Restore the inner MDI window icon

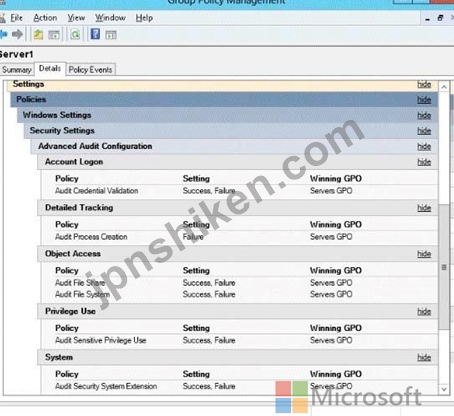pos(440,18)
